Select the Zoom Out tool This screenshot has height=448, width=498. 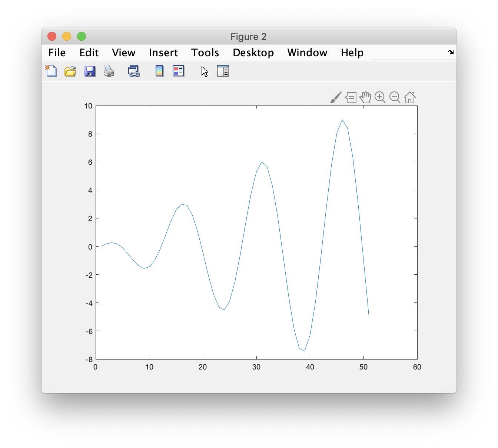(x=395, y=97)
